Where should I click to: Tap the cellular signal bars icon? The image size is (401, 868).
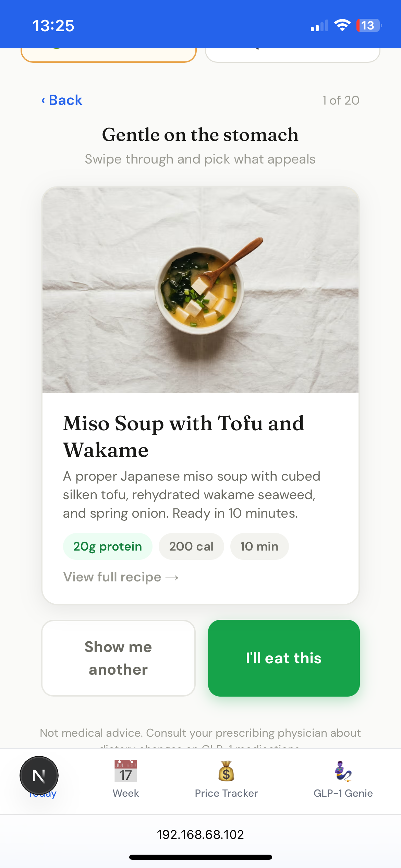pos(319,26)
